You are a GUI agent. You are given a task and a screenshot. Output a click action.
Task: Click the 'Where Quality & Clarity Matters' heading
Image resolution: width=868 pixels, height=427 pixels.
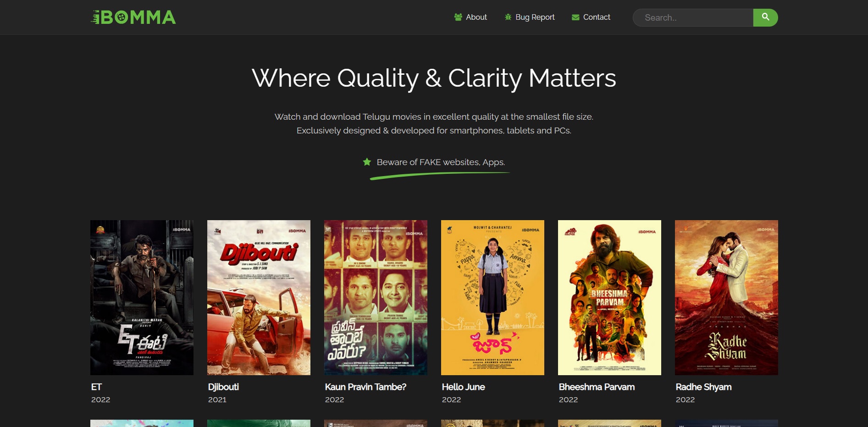pos(434,78)
